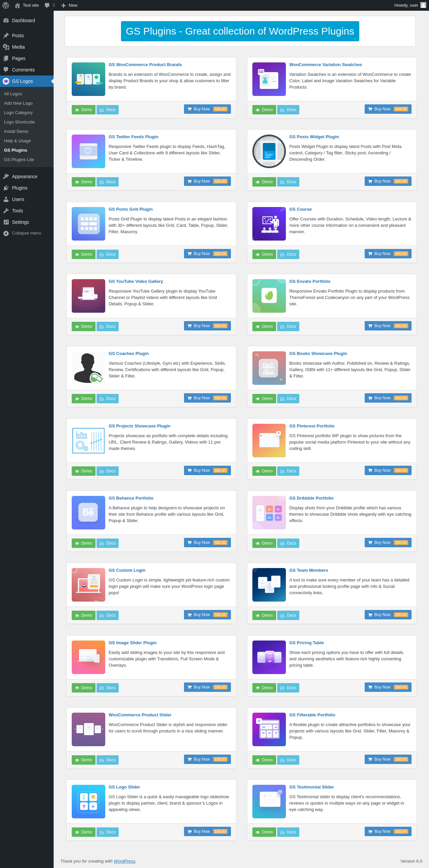This screenshot has height=868, width=429.
Task: Click the GS Team Members icon
Action: 269,585
